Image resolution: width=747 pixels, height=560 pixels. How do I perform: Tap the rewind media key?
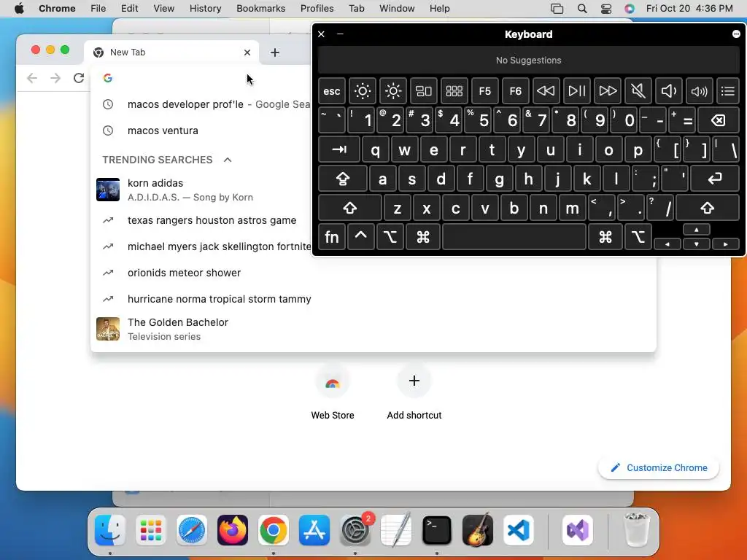tap(546, 91)
